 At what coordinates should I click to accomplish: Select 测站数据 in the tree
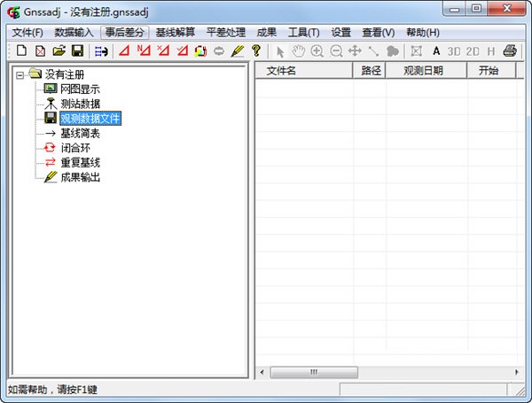[80, 104]
